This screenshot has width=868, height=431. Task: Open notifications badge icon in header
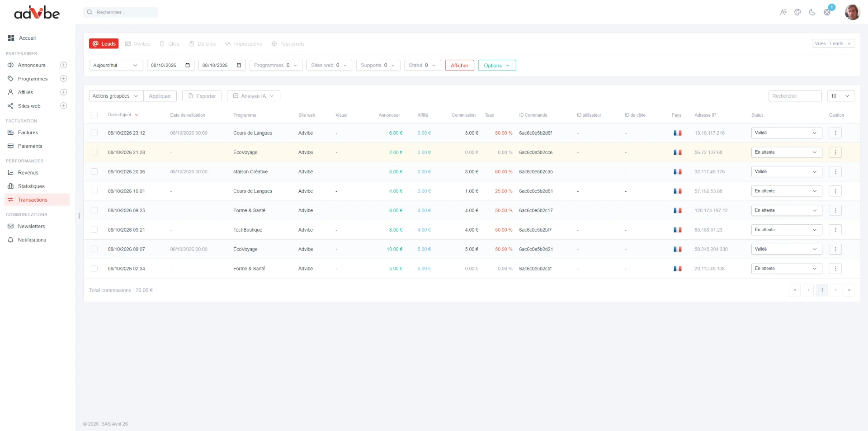pyautogui.click(x=828, y=11)
